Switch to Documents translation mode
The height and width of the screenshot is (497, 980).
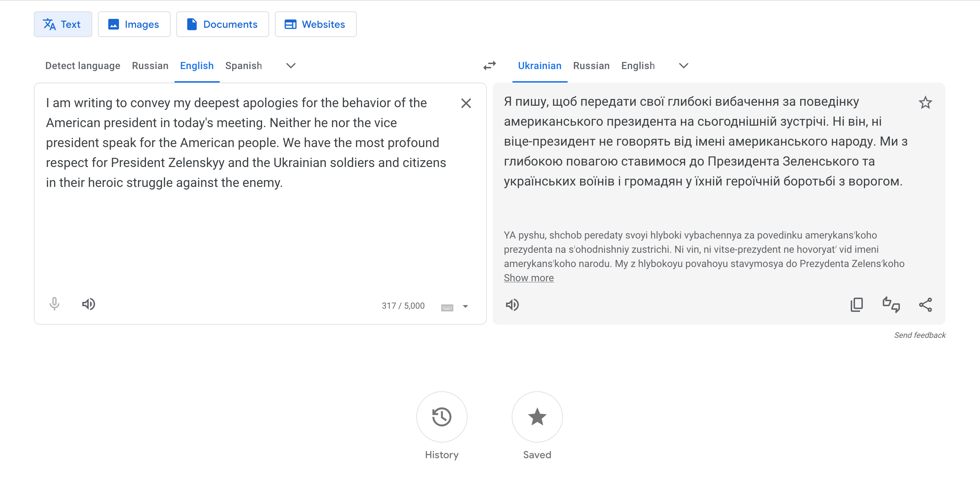pos(222,24)
